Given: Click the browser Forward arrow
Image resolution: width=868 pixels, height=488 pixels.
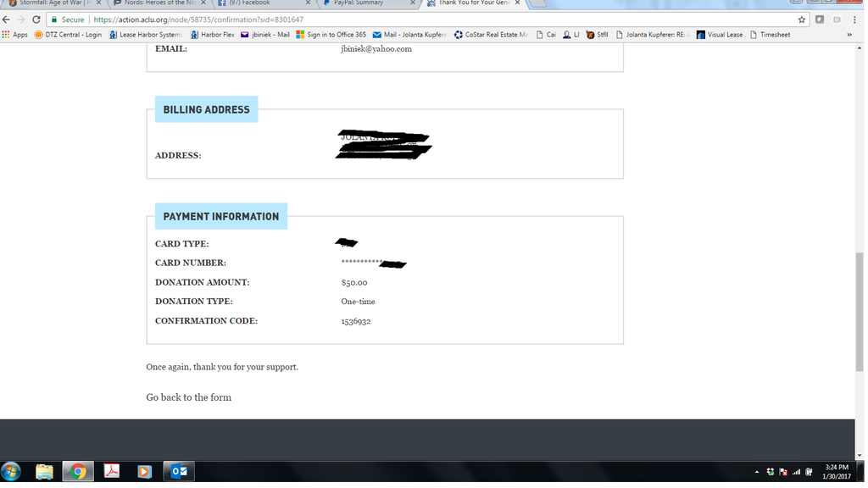Looking at the screenshot, I should point(21,19).
